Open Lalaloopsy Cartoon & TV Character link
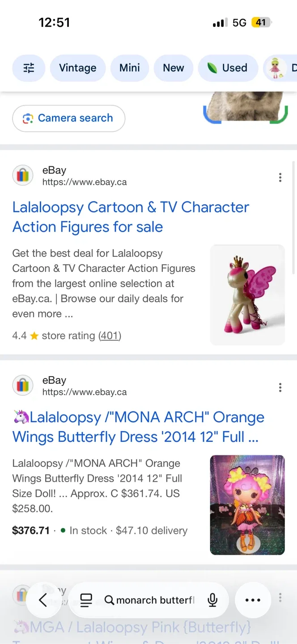 pyautogui.click(x=131, y=217)
